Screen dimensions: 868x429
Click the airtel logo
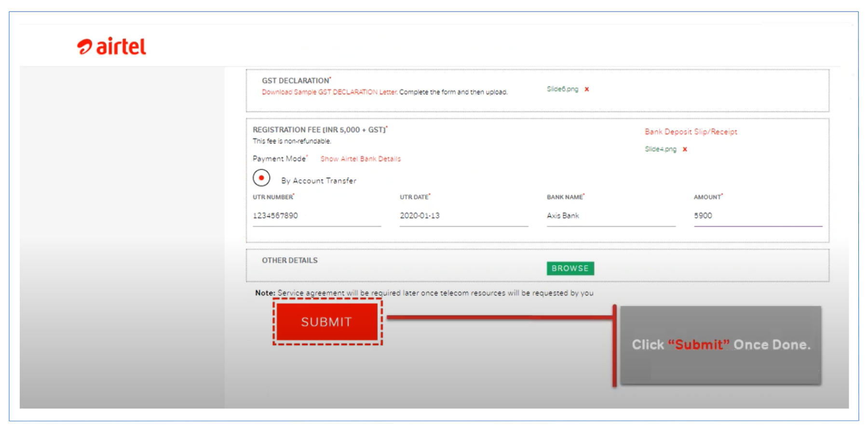pyautogui.click(x=111, y=46)
